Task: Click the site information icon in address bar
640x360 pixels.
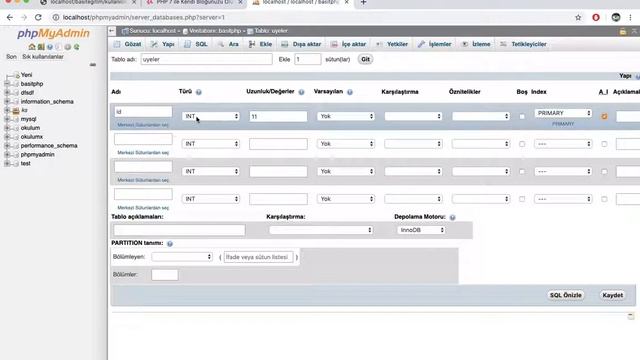Action: [x=56, y=18]
